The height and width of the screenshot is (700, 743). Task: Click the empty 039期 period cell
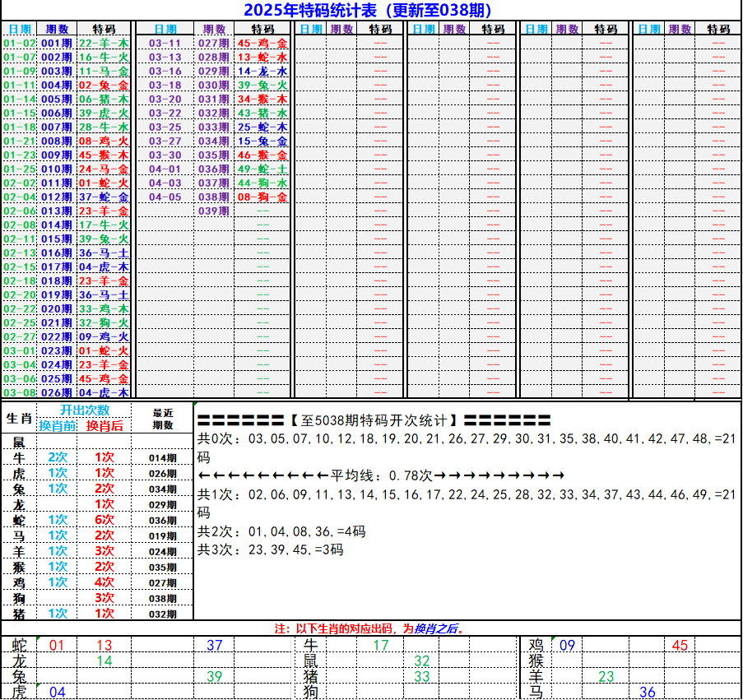tap(214, 211)
